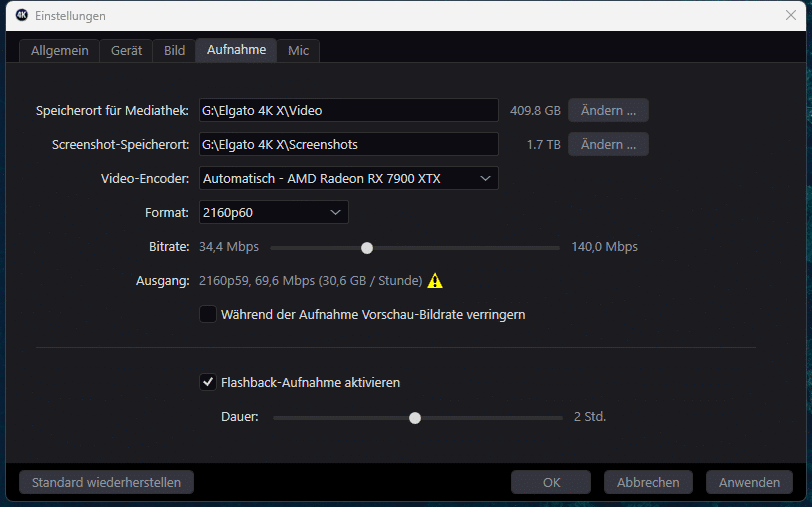Click Ändern for Mediathek Speicherort
This screenshot has width=812, height=507.
608,110
